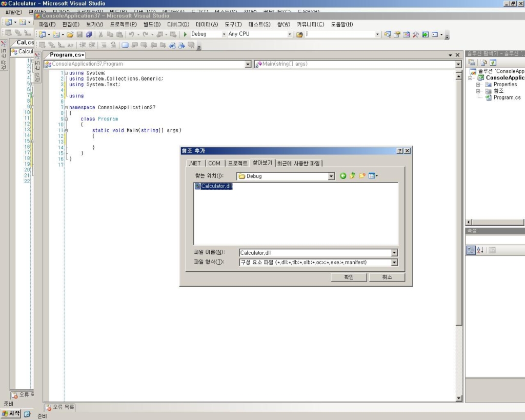Open the file name combo box dropdown arrow

tap(394, 253)
